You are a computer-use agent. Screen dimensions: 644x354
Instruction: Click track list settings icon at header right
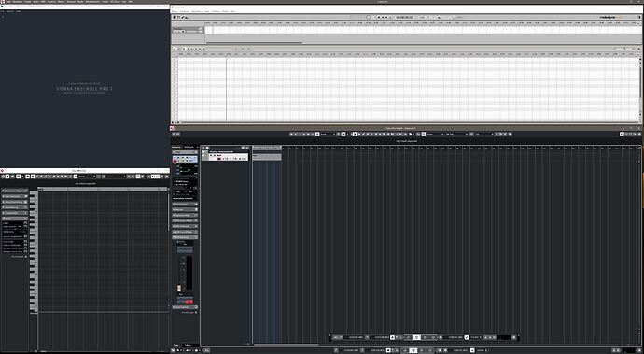[247, 148]
